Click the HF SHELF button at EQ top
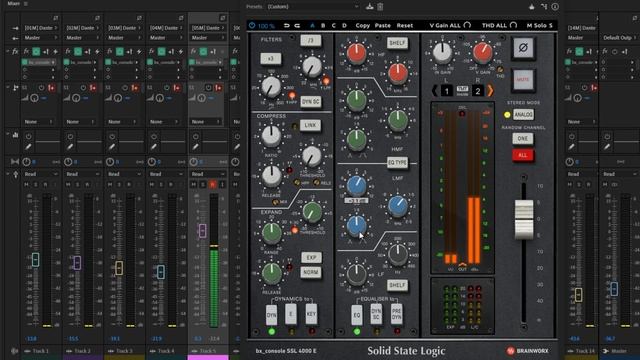The width and height of the screenshot is (640, 360). (397, 43)
